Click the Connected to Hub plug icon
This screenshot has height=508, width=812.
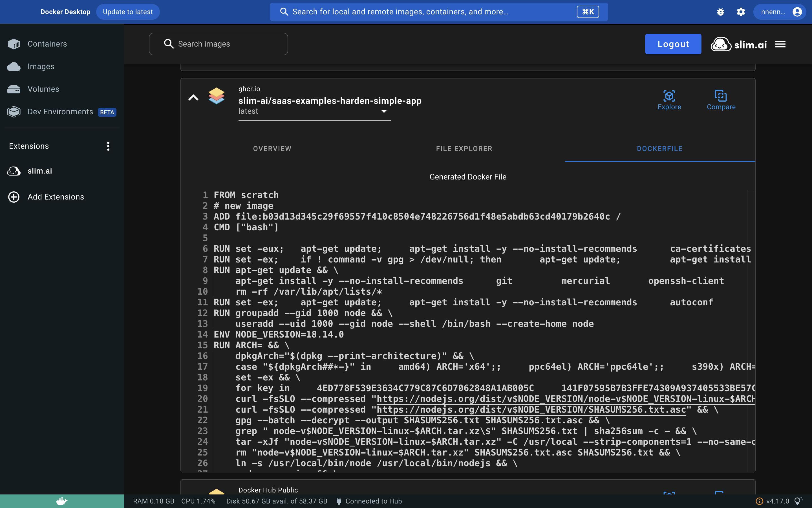[x=339, y=501]
